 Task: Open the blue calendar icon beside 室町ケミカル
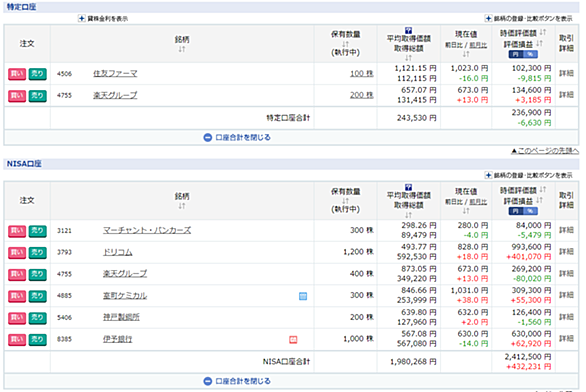pos(303,296)
